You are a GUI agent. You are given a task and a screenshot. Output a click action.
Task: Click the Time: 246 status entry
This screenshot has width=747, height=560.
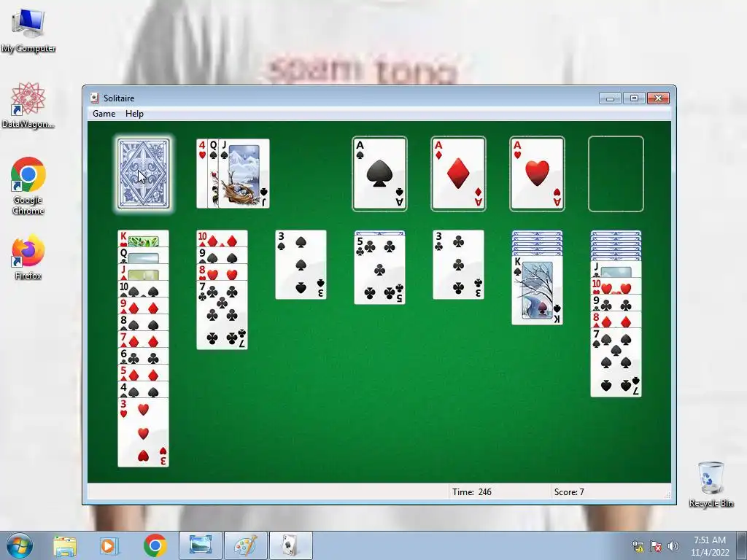click(472, 492)
